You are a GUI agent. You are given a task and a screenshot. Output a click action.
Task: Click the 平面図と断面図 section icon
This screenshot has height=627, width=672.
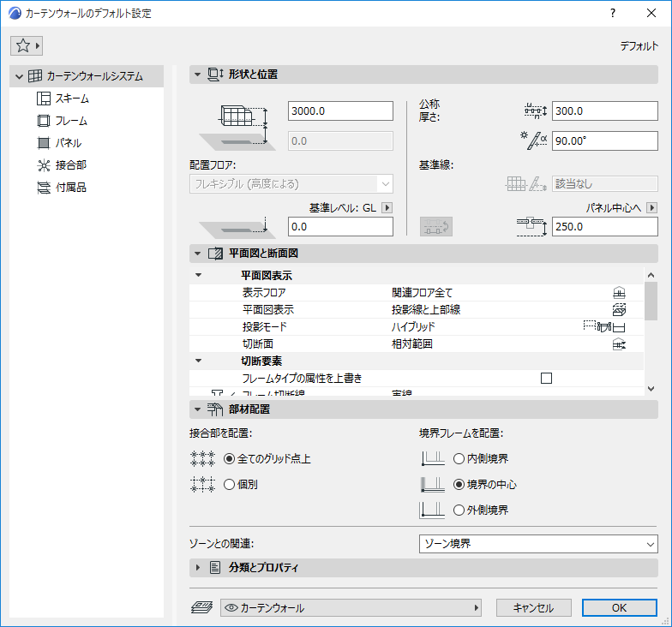tap(216, 254)
